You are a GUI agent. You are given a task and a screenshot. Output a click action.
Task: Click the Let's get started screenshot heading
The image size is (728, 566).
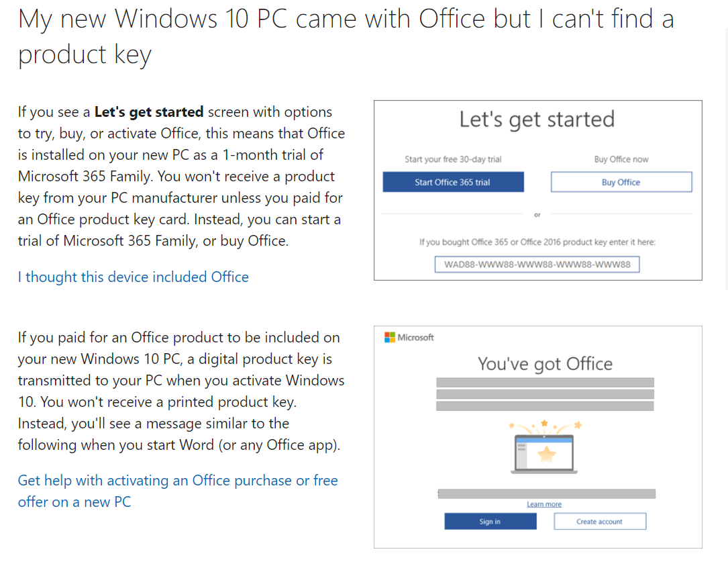(537, 120)
